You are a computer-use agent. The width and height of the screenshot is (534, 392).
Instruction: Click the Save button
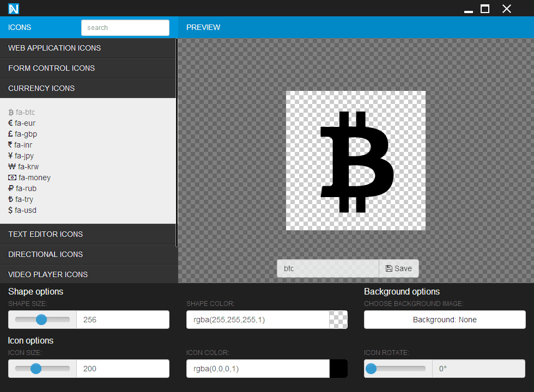coord(399,268)
